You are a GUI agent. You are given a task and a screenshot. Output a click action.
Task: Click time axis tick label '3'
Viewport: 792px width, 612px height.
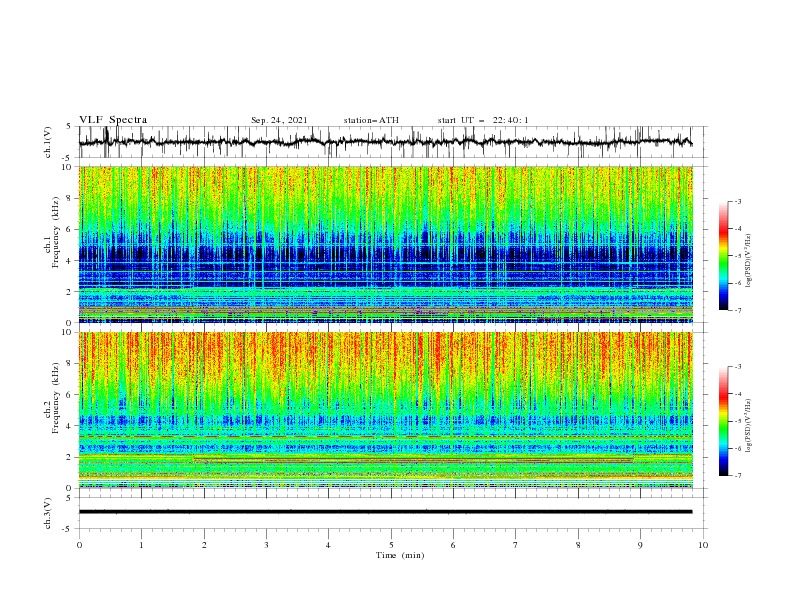[266, 545]
